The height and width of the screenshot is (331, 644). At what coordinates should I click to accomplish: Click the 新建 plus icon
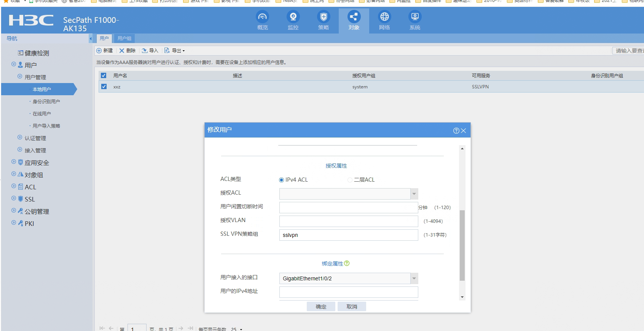(99, 51)
